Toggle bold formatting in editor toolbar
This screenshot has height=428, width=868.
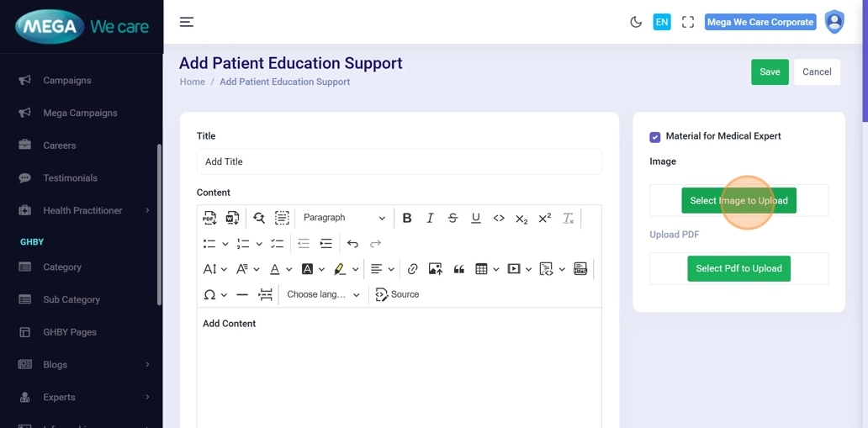407,218
